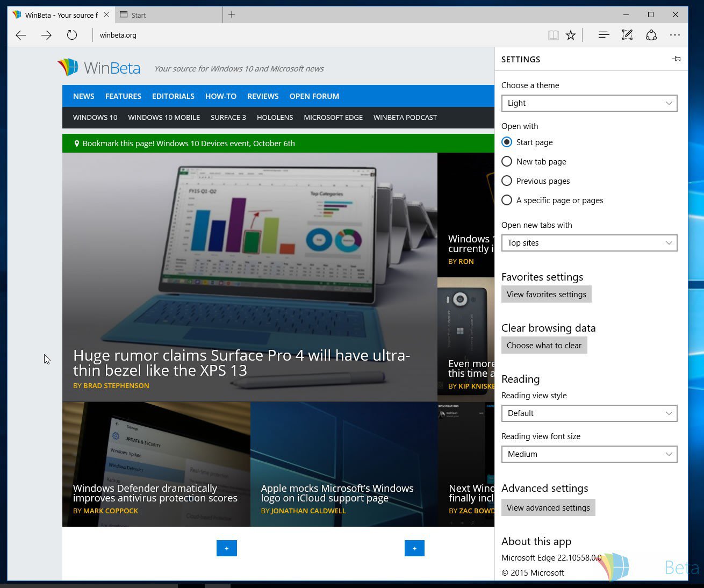Open the Share/Feedback icon in toolbar

(x=651, y=35)
